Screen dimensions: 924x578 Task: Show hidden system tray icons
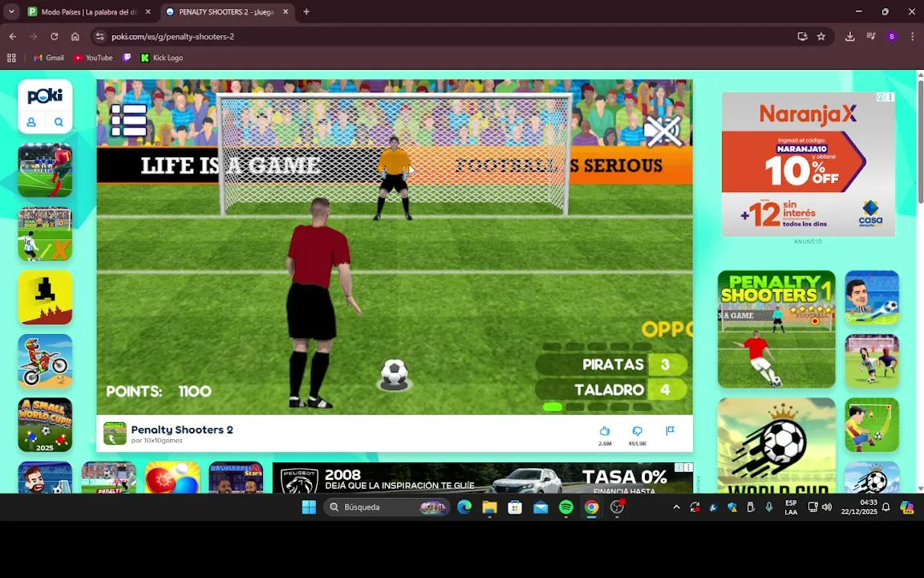[x=676, y=507]
